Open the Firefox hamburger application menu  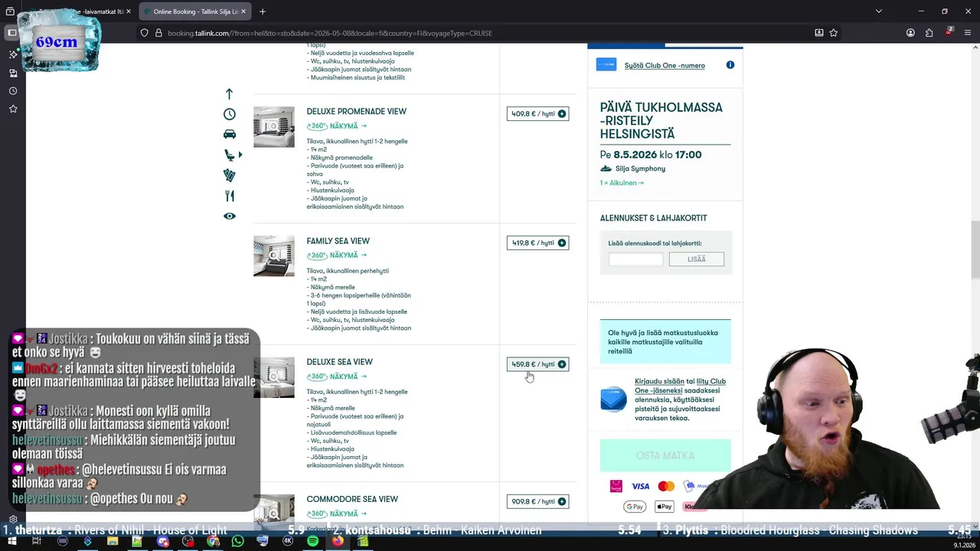coord(968,33)
